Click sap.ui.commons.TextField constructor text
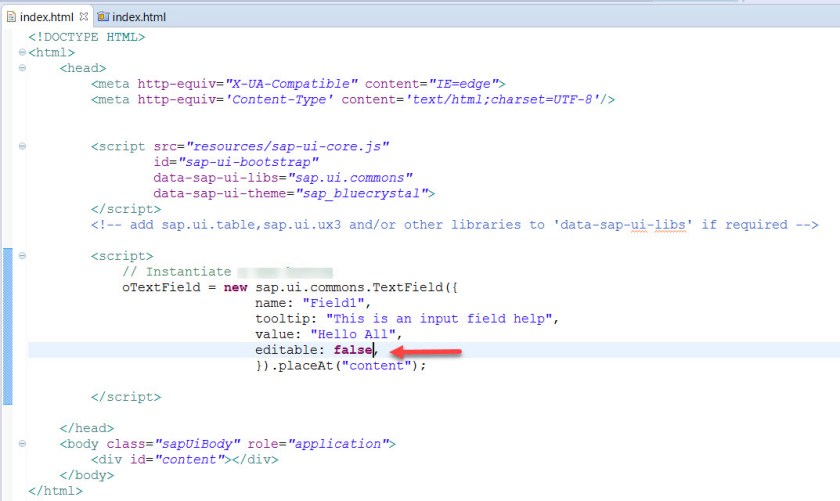This screenshot has height=501, width=840. (349, 287)
